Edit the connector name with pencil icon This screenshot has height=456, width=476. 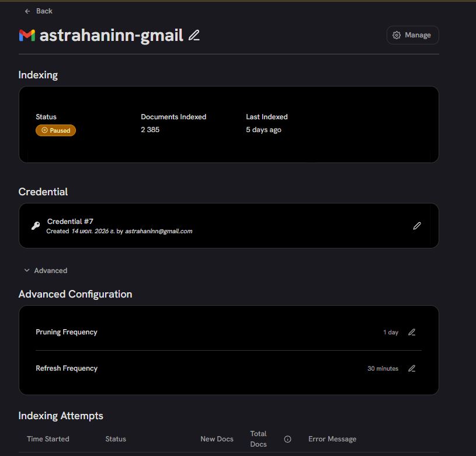pyautogui.click(x=194, y=35)
